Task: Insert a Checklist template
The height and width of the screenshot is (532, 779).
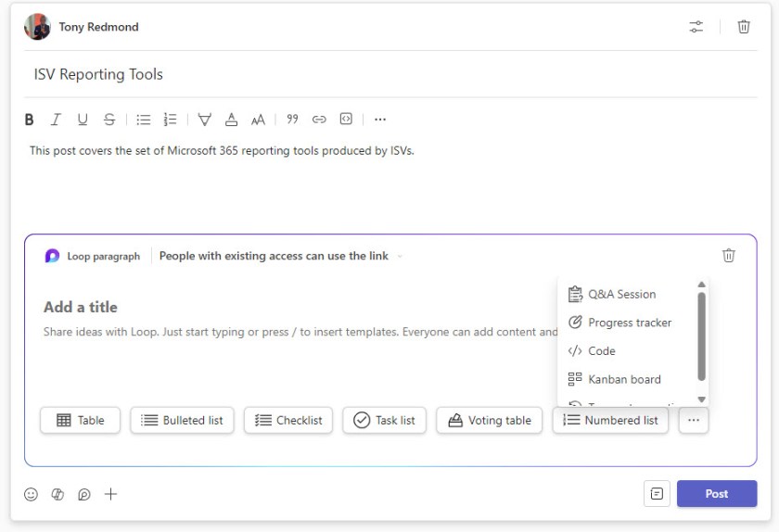Action: 288,420
